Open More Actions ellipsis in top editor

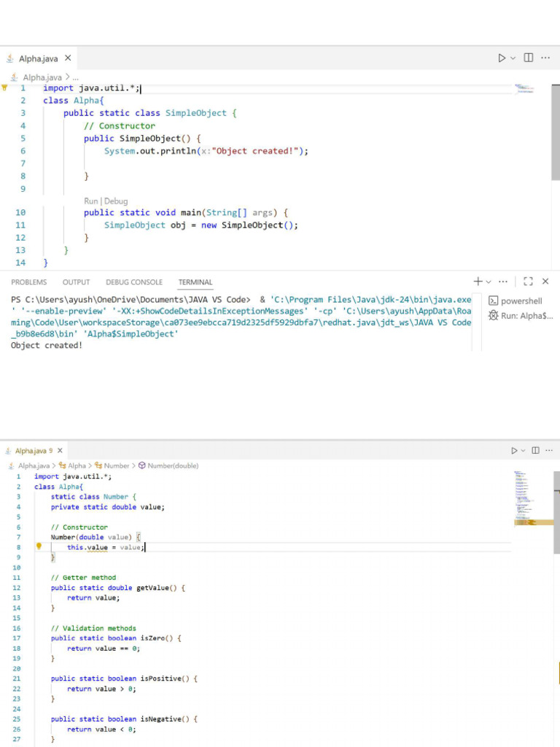pos(545,58)
